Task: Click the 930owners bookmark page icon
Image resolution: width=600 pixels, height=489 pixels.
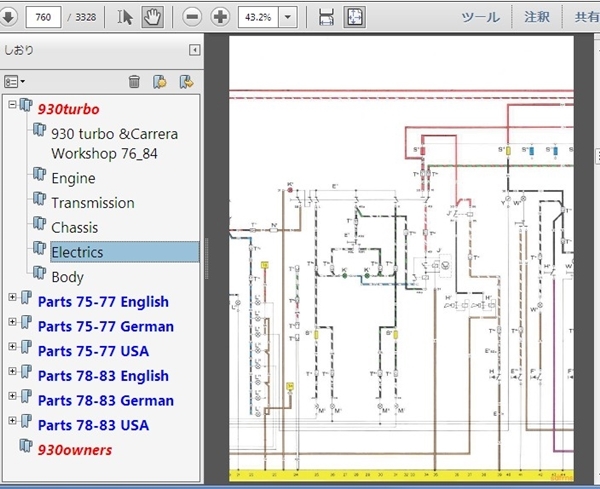Action: pyautogui.click(x=26, y=446)
